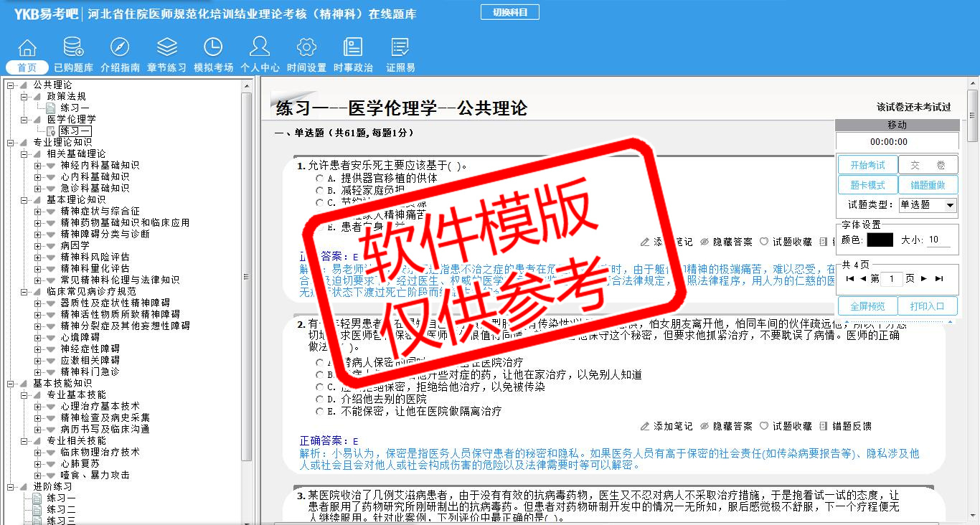Screen dimensions: 980x525
Task: Select option D 介绍他去别的医院
Action: click(320, 399)
